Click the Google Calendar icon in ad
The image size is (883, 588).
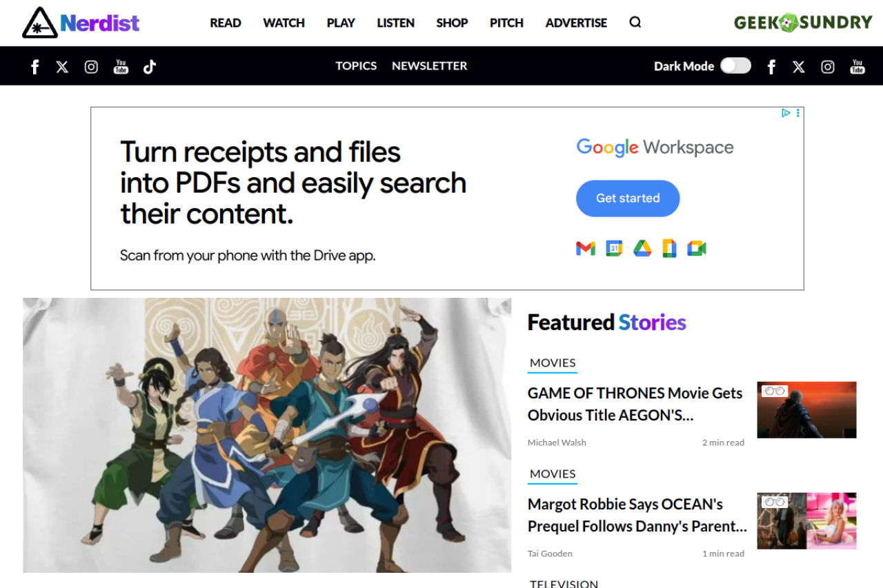click(614, 248)
